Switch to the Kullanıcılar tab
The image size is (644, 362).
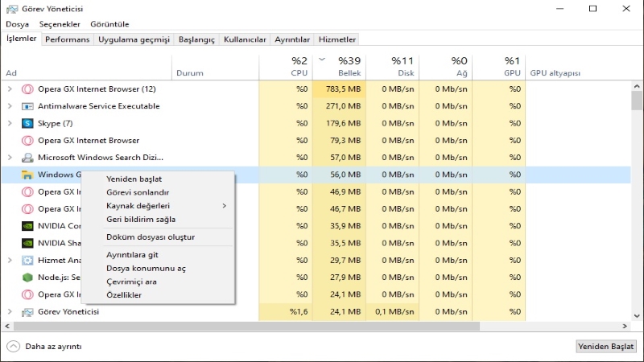(245, 39)
